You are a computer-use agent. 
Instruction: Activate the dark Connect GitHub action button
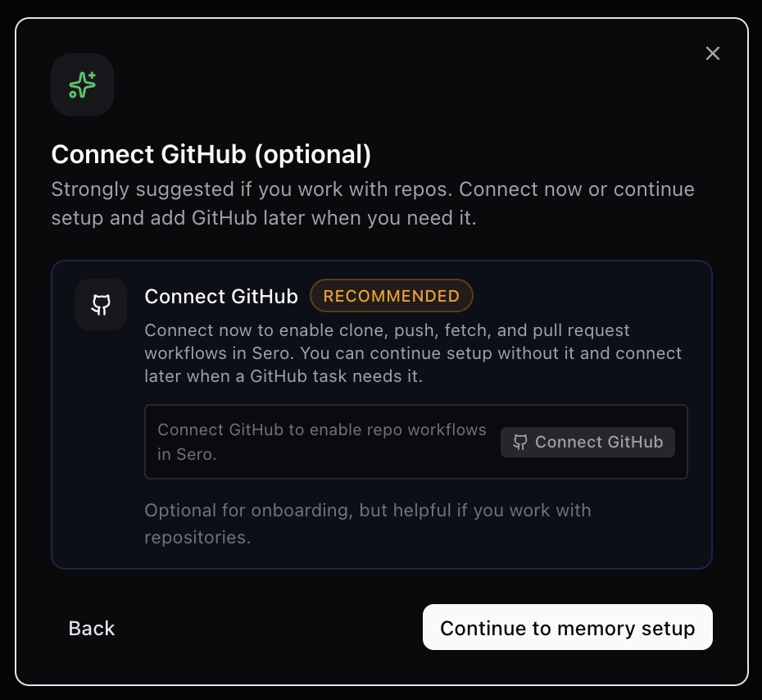[587, 442]
